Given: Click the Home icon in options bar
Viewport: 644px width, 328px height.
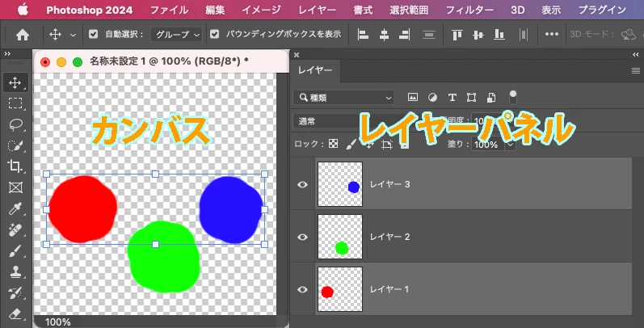Looking at the screenshot, I should (x=23, y=35).
